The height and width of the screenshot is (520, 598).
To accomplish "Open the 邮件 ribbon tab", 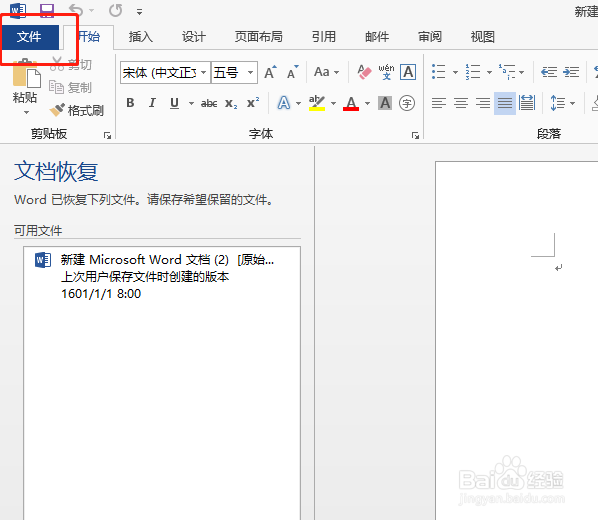I will 377,37.
